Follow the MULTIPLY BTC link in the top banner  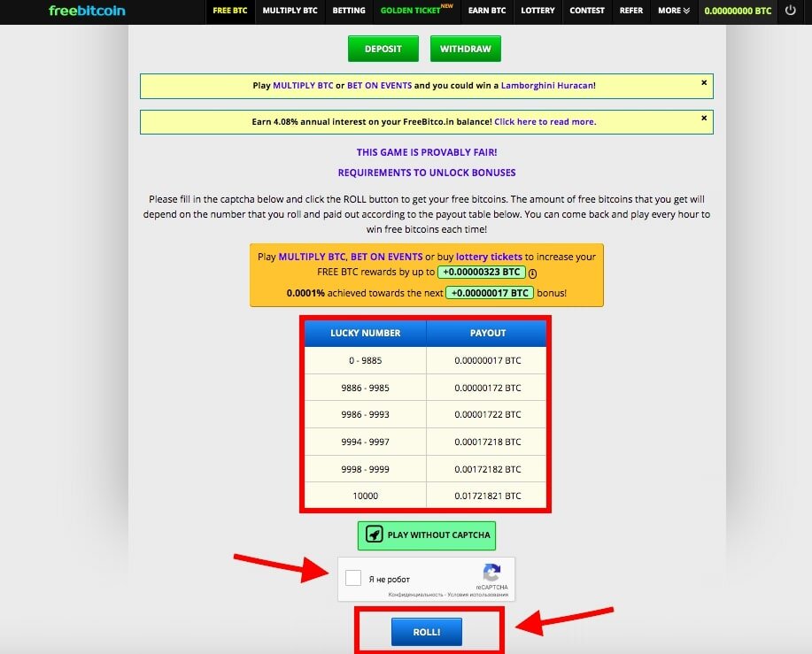303,85
